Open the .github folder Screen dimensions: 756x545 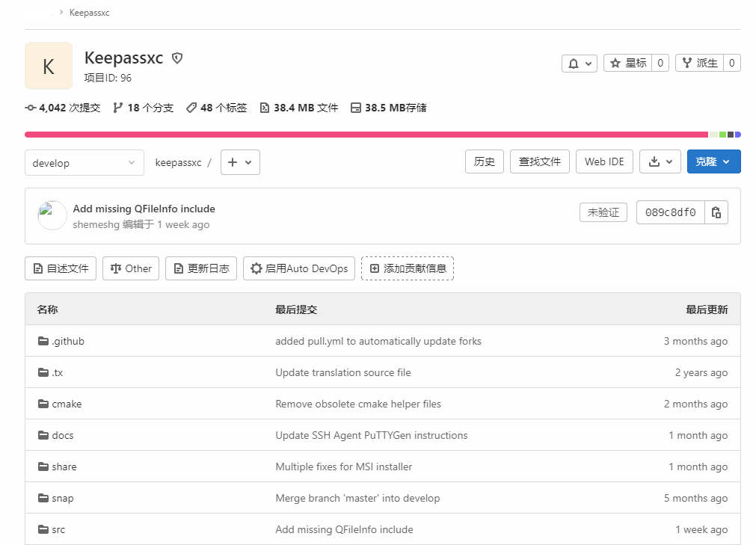(68, 341)
